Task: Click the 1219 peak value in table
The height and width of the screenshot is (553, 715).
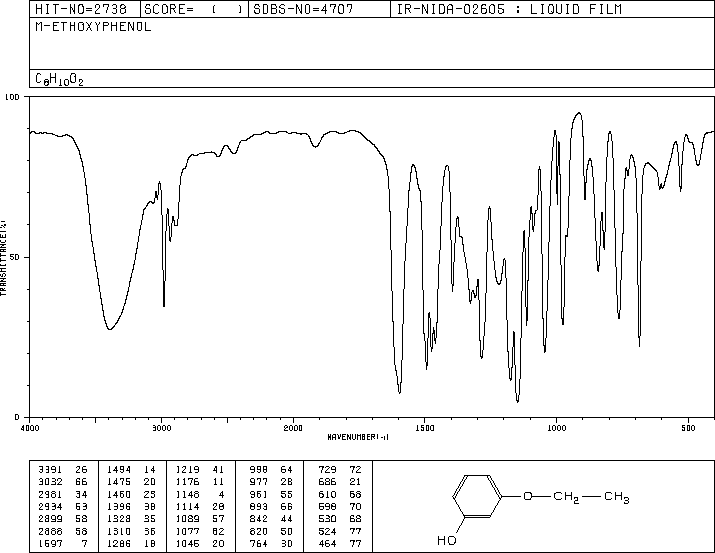Action: [x=187, y=469]
